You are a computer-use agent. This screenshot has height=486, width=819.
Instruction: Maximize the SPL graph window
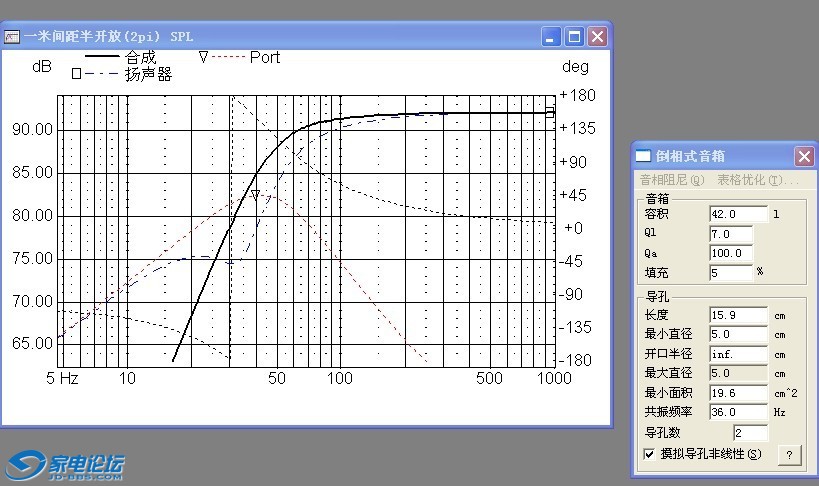tap(574, 37)
